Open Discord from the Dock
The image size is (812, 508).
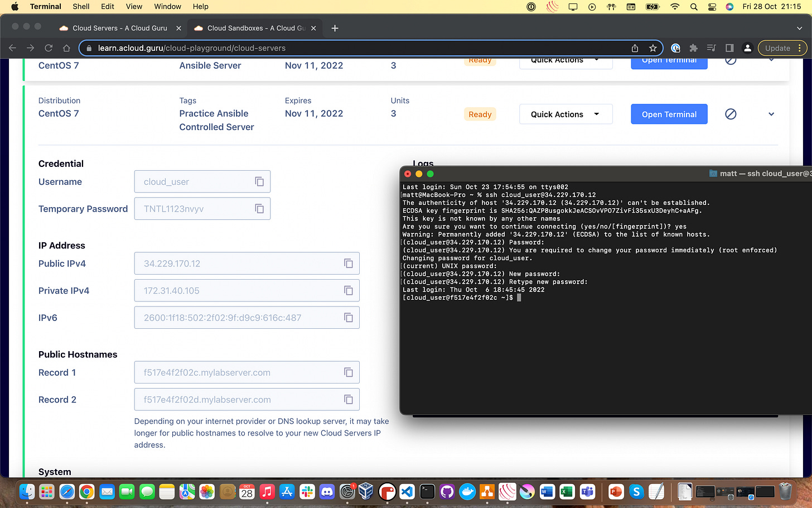click(327, 491)
